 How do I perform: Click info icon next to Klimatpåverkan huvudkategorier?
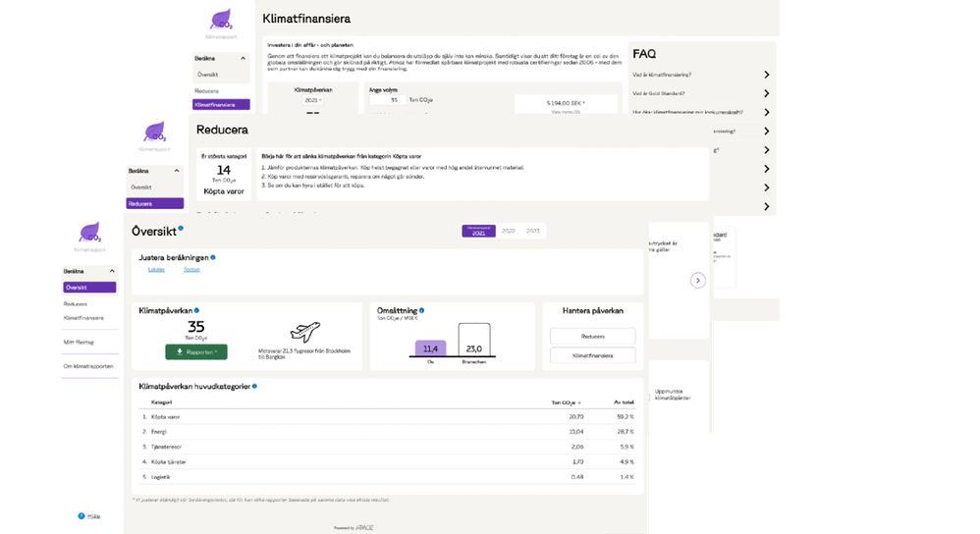pos(253,386)
